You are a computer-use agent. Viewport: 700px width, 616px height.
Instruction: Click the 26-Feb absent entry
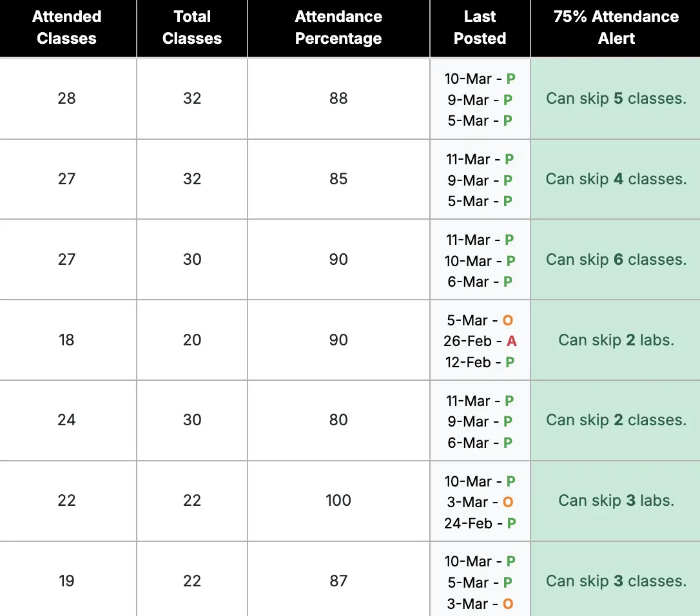480,341
